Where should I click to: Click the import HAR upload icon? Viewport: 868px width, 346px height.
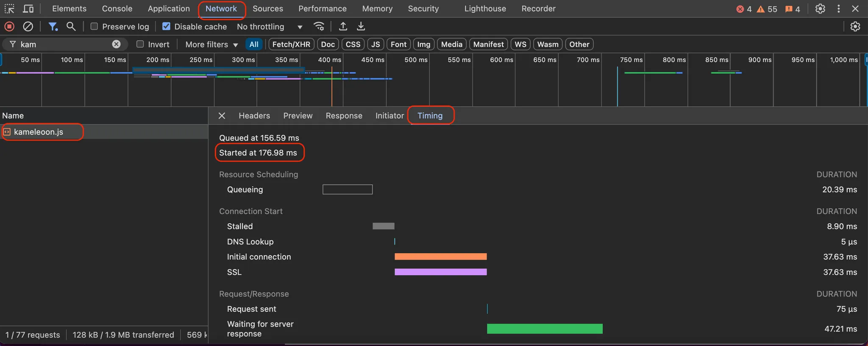click(x=343, y=27)
